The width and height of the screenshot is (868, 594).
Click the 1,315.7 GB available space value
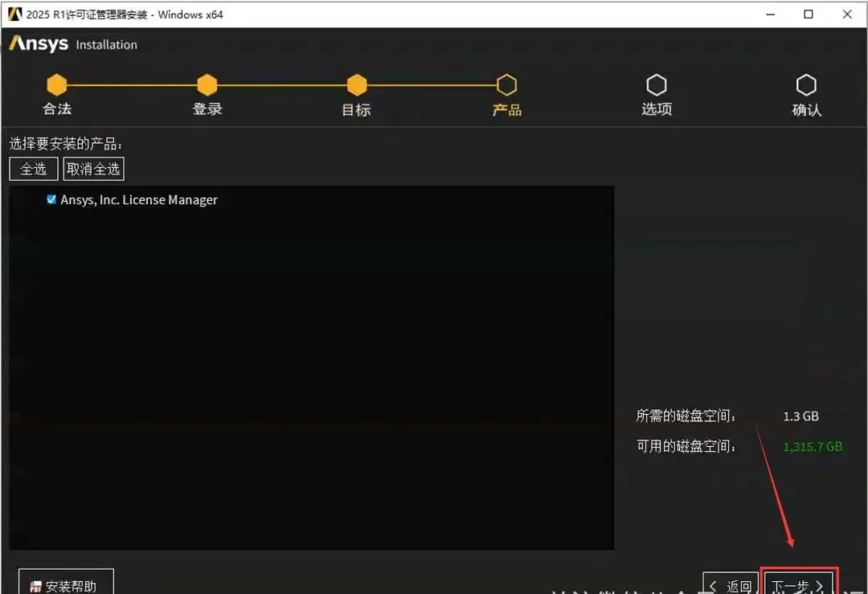coord(813,447)
